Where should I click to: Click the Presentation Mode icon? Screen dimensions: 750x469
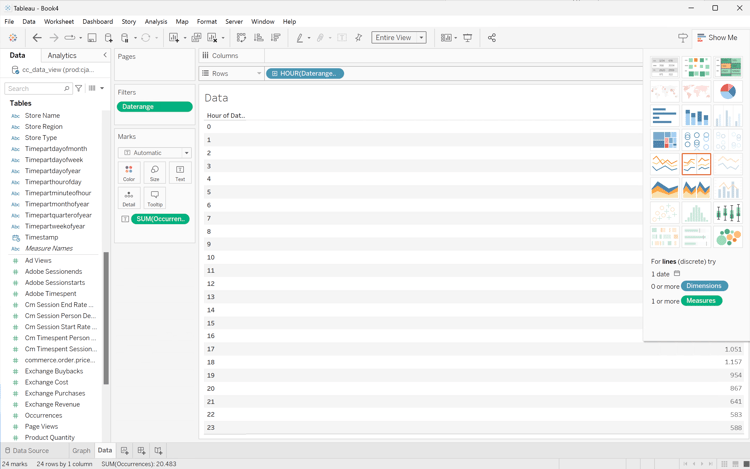tap(468, 38)
